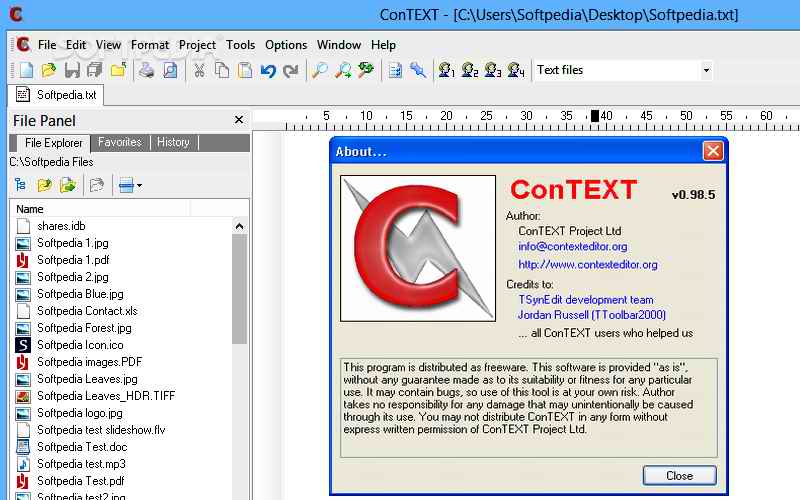The height and width of the screenshot is (500, 800).
Task: Click the Jordan Russell (TToolbar2000) link
Action: (x=592, y=315)
